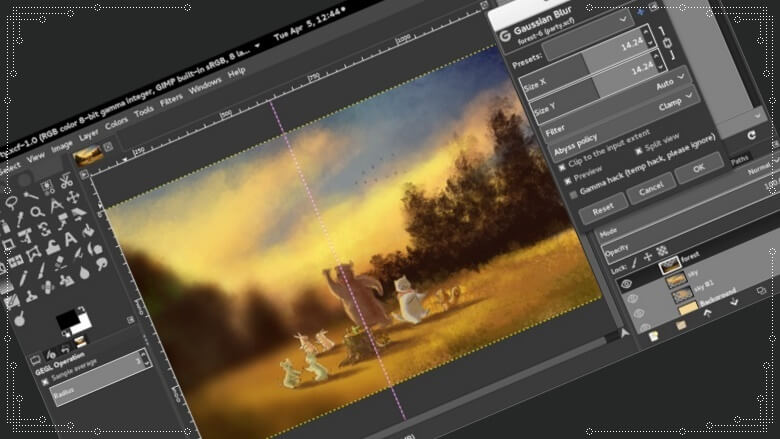Select the Rotate tool
This screenshot has width=780, height=439.
[x=45, y=229]
